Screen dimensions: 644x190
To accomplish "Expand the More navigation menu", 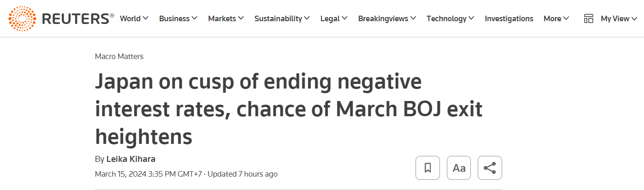I will (x=556, y=18).
